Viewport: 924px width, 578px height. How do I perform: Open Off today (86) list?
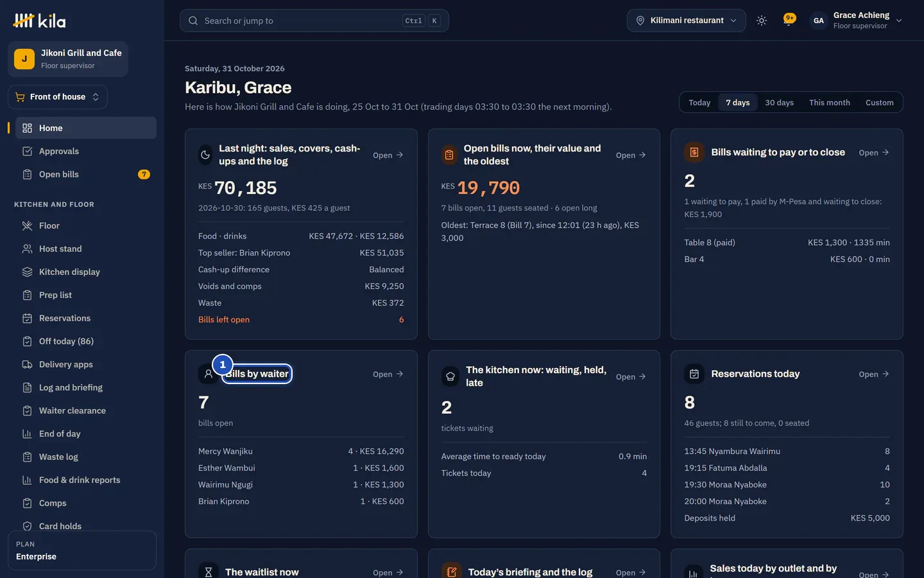coord(85,341)
